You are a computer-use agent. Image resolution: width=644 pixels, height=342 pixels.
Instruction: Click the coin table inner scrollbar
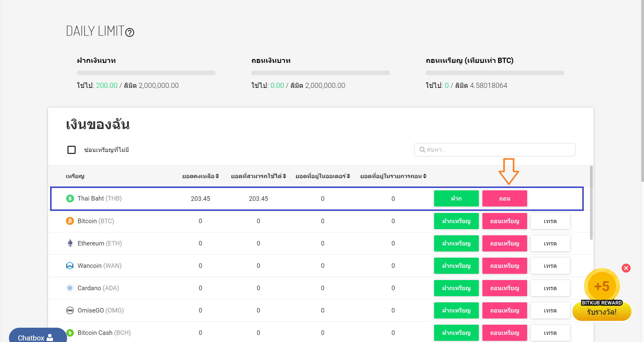(x=591, y=203)
